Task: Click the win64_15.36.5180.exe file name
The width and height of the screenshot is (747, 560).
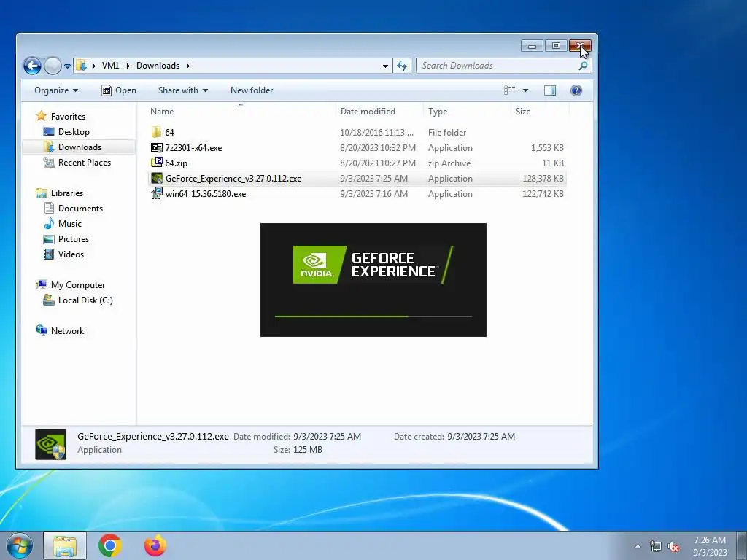Action: tap(206, 194)
